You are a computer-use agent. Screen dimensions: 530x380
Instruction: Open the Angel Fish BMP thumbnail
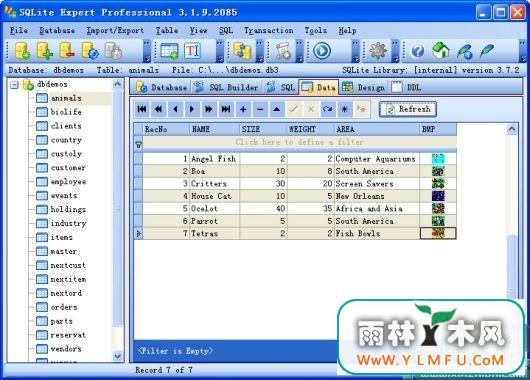(438, 159)
